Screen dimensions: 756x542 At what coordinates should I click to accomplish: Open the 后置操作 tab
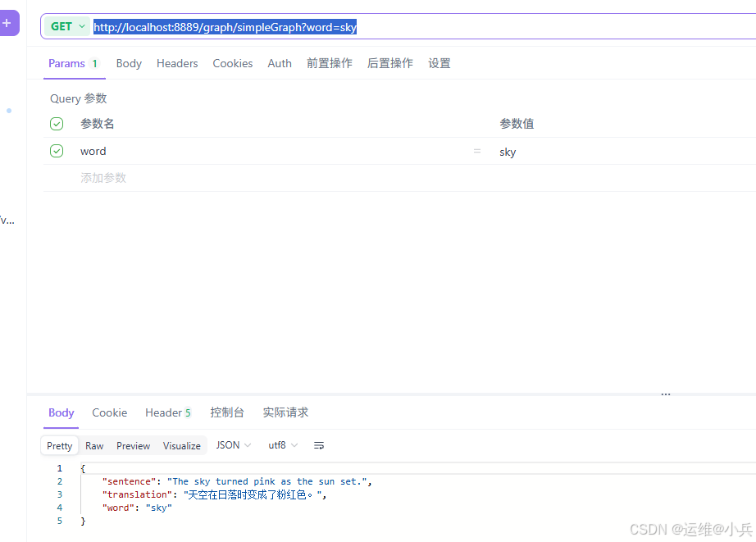click(390, 63)
